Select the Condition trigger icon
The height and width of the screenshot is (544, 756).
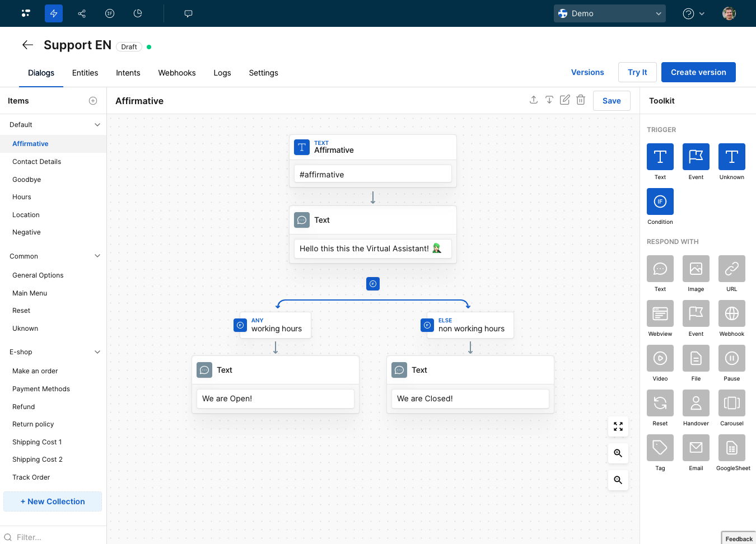(660, 201)
